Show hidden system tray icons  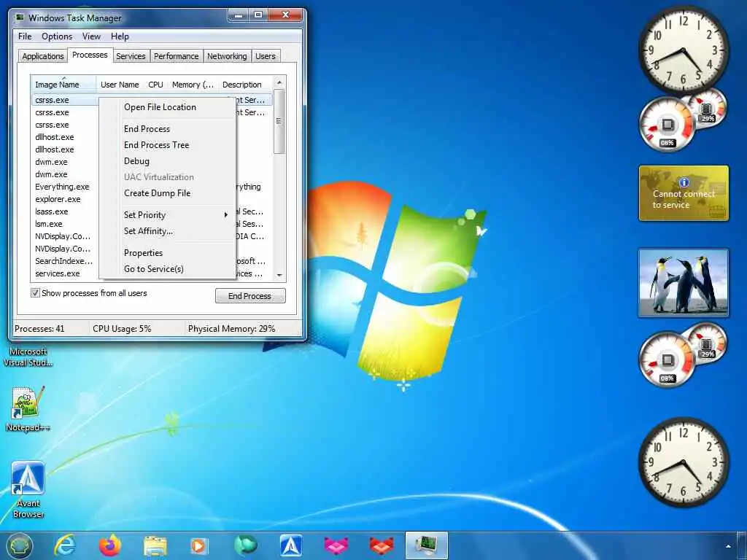(728, 546)
